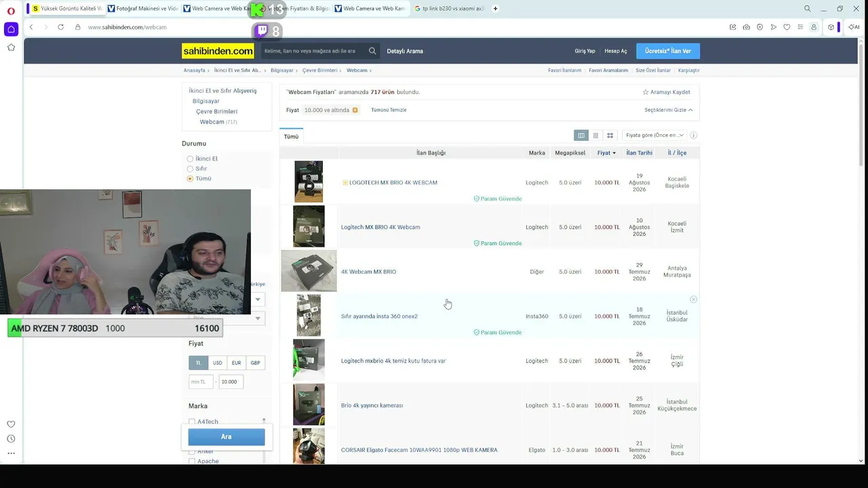
Task: Open the extensions cube icon
Action: click(831, 27)
